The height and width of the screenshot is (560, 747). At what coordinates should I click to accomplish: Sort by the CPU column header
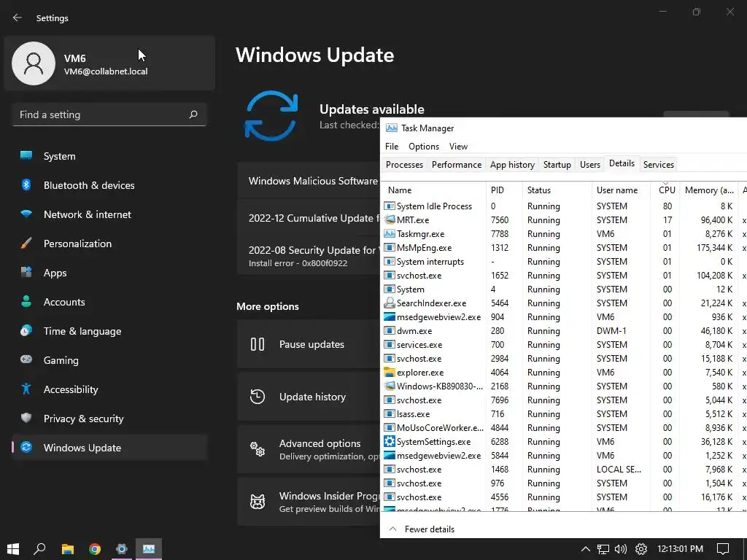click(665, 190)
